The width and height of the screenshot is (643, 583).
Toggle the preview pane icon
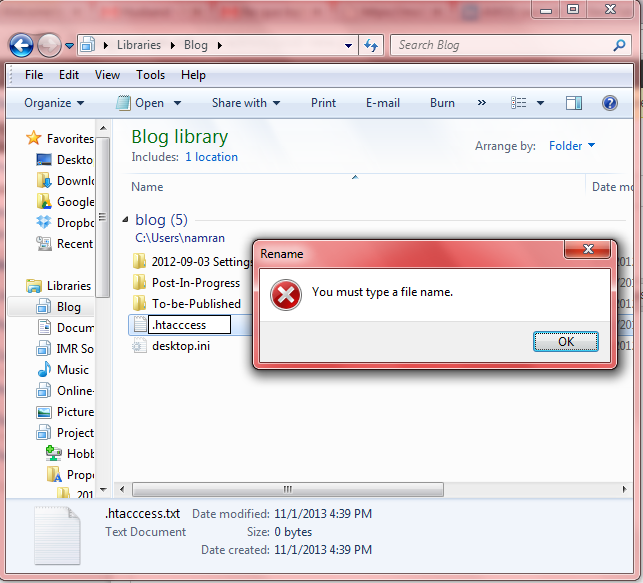[574, 103]
